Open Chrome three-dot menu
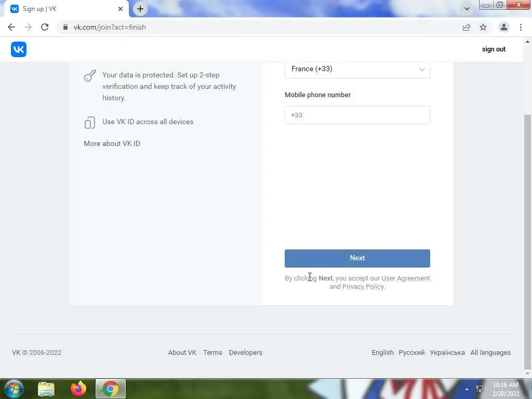 click(x=521, y=27)
